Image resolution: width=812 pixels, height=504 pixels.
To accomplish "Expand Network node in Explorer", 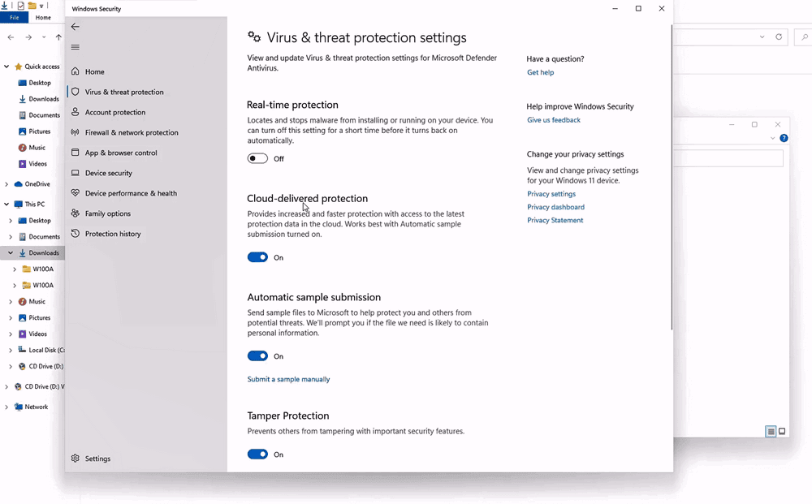I will [x=6, y=407].
